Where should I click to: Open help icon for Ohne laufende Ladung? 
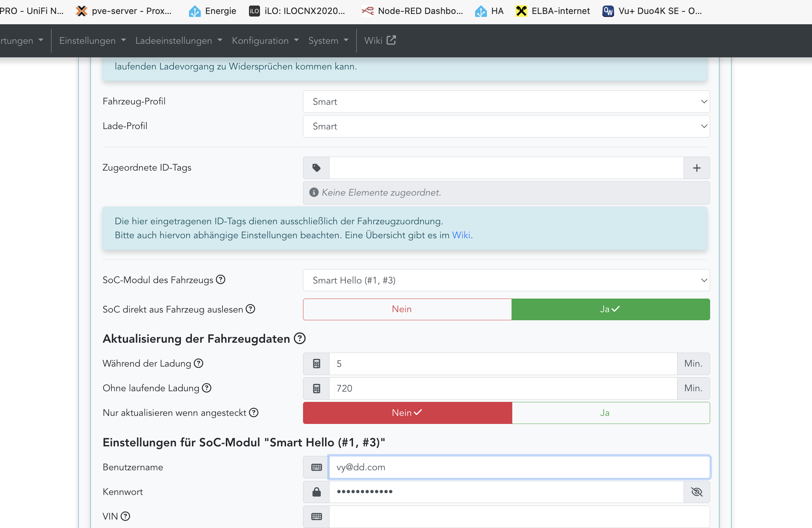[x=207, y=388]
